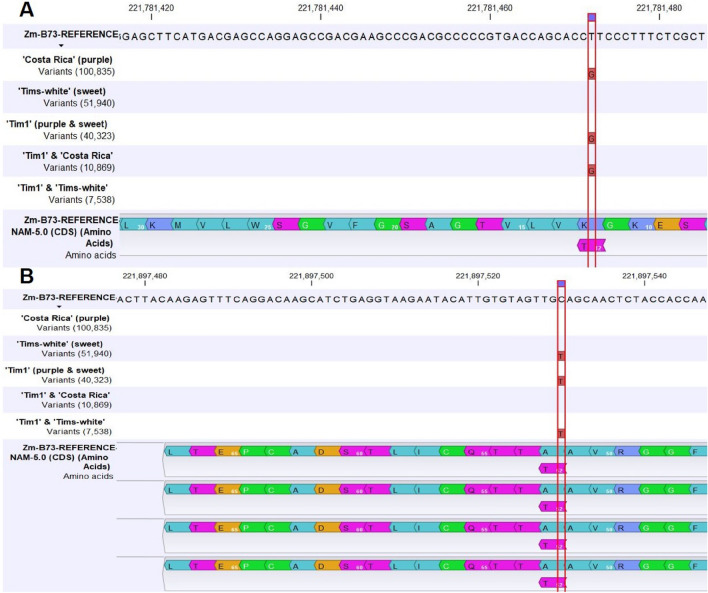Image resolution: width=708 pixels, height=593 pixels.
Task: Select the F amino acid in bottom CDS row of panel B
Action: coord(698,565)
